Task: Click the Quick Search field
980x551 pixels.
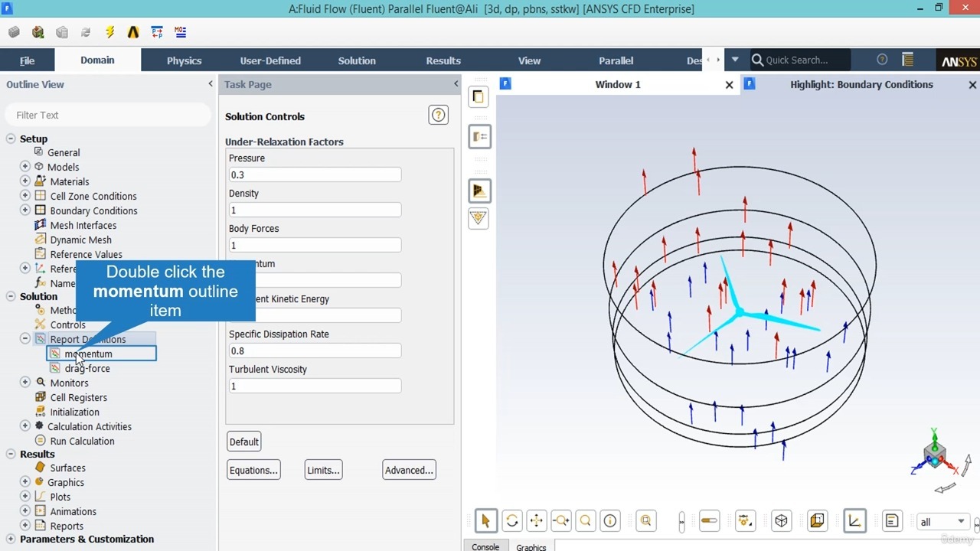Action: coord(799,60)
